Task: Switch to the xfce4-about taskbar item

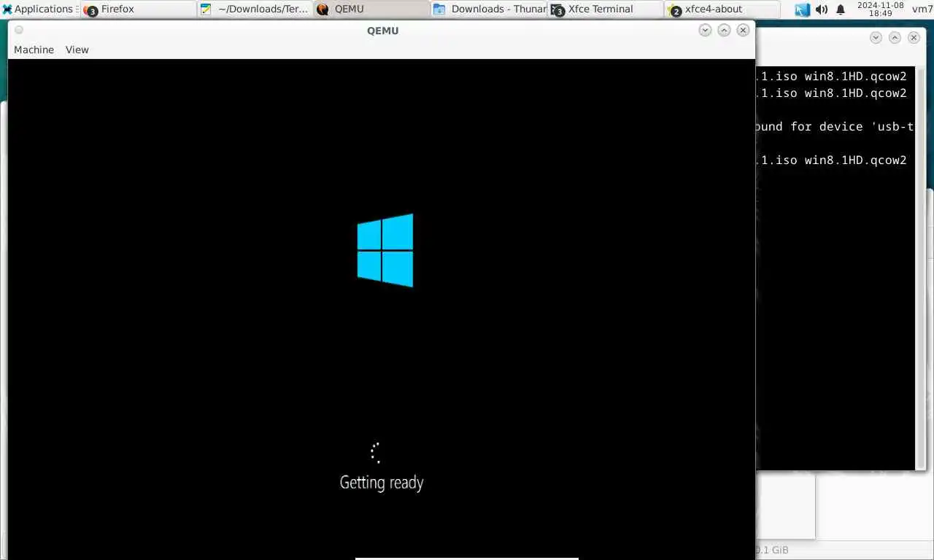Action: pos(722,9)
